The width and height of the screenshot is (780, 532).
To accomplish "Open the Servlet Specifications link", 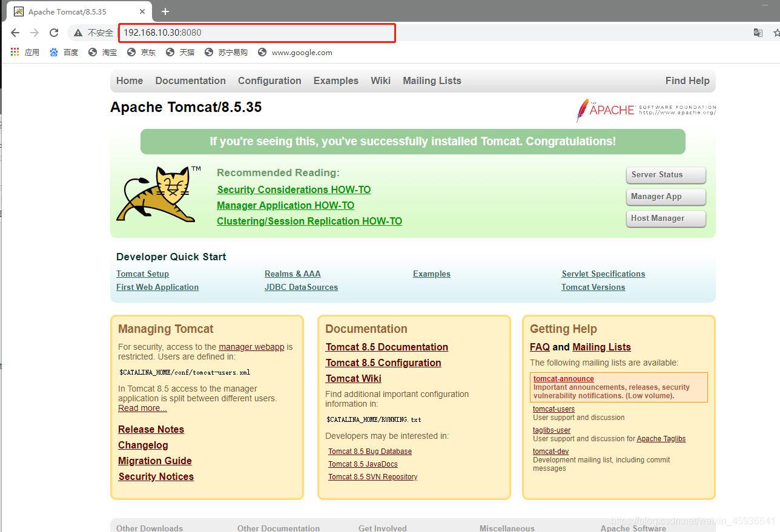I will [x=603, y=274].
